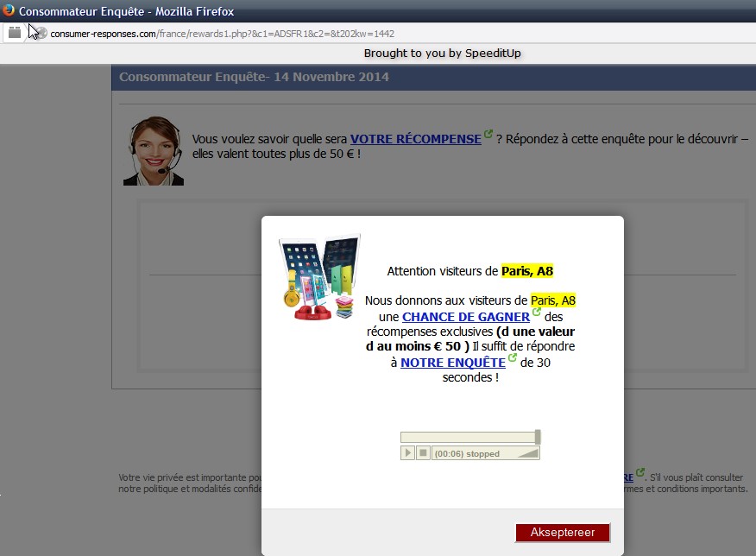
Task: Open the NOTRE ENQUÊTE link
Action: pos(452,363)
